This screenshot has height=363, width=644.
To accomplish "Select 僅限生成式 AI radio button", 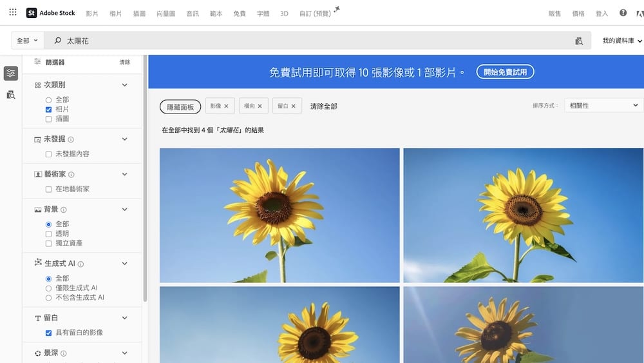I will click(x=48, y=288).
